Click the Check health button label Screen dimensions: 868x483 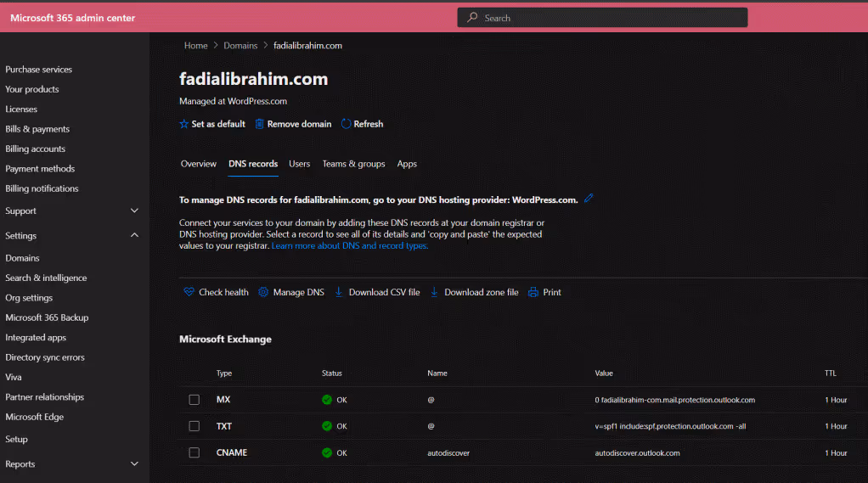223,292
